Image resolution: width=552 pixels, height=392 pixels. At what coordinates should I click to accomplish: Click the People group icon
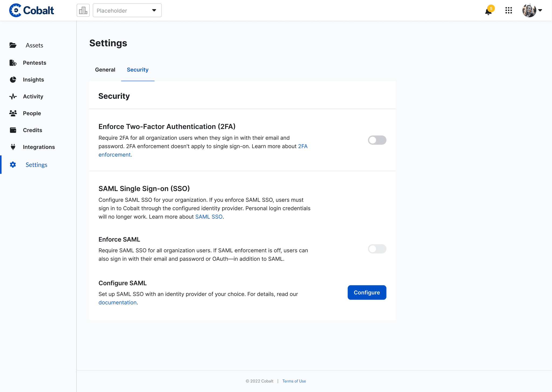click(x=13, y=113)
